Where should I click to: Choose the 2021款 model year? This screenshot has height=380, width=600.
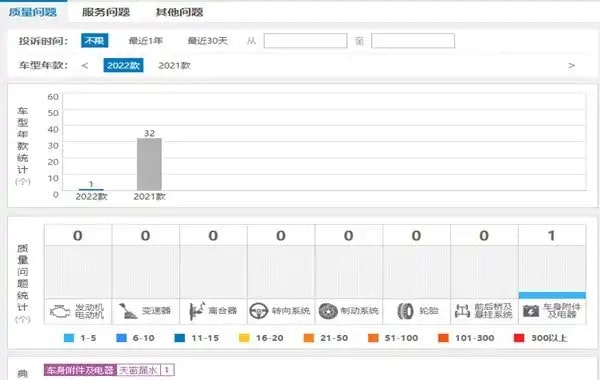[174, 65]
